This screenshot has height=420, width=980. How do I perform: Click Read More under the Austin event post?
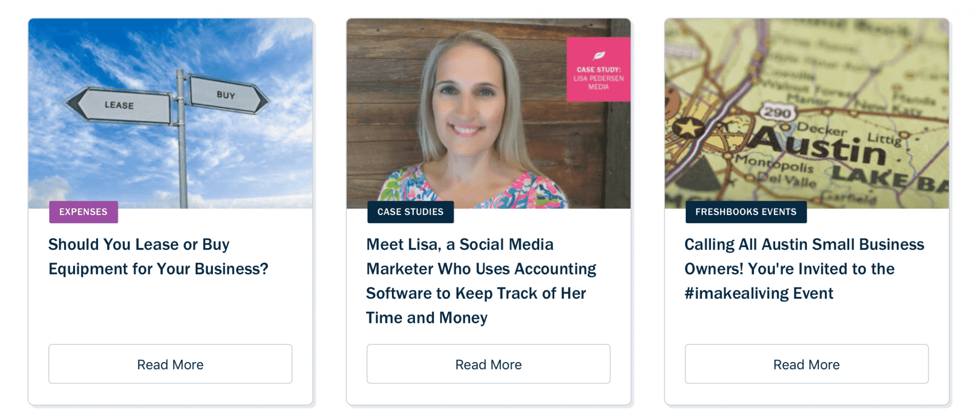(x=806, y=364)
